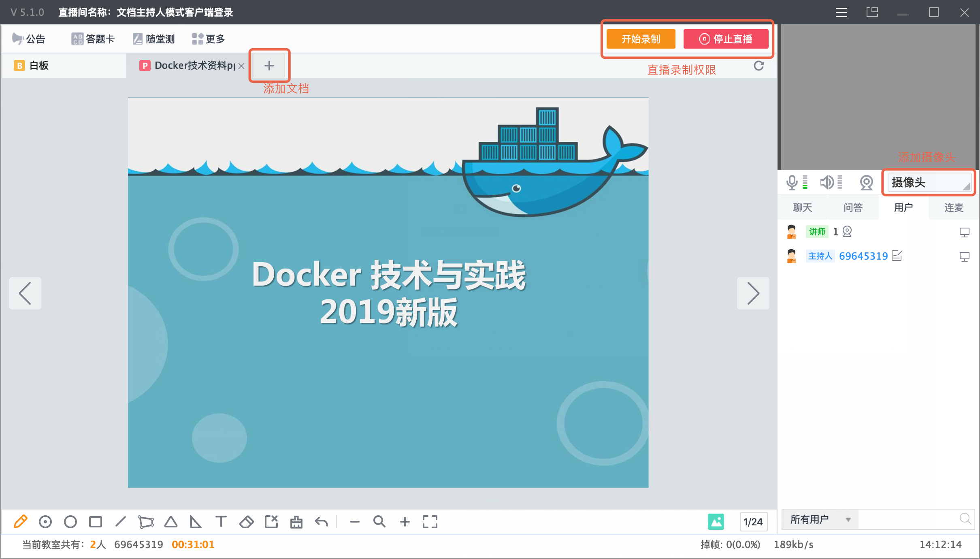Toggle the microphone

[x=792, y=182]
